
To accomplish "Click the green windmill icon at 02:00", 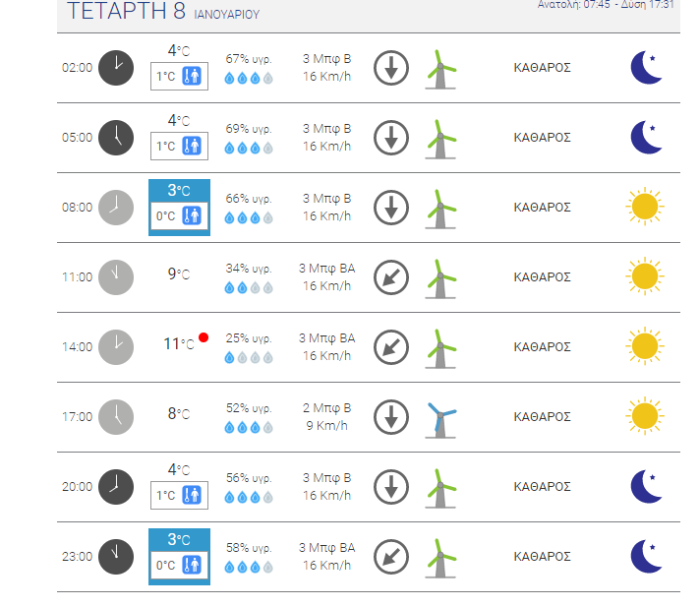I will pyautogui.click(x=440, y=69).
